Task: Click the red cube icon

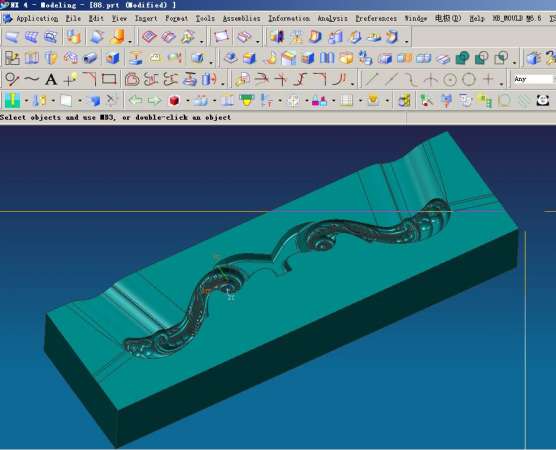Action: [x=174, y=101]
